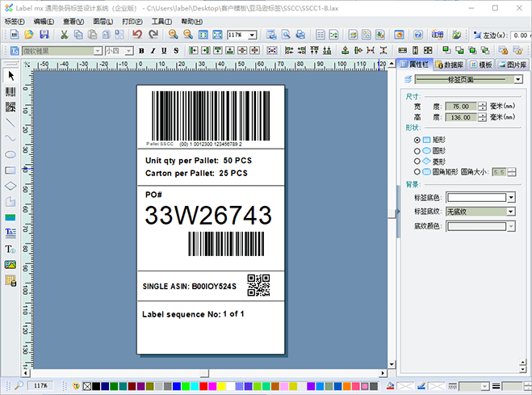Toggle underline text formatting
532x395 pixels.
[x=164, y=51]
